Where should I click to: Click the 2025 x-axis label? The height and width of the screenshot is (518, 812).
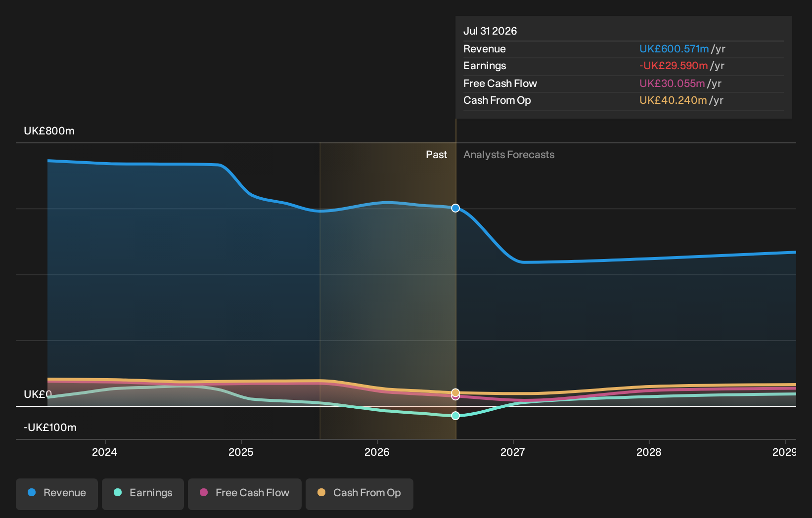(241, 452)
